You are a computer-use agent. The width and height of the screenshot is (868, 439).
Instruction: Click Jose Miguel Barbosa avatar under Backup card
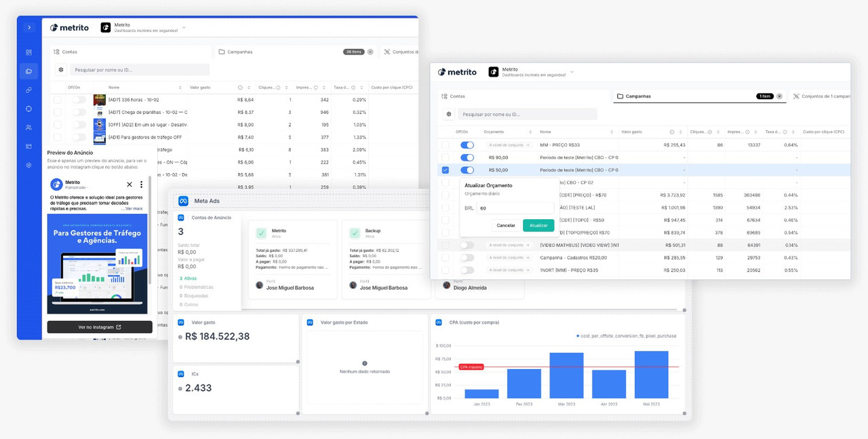point(353,286)
